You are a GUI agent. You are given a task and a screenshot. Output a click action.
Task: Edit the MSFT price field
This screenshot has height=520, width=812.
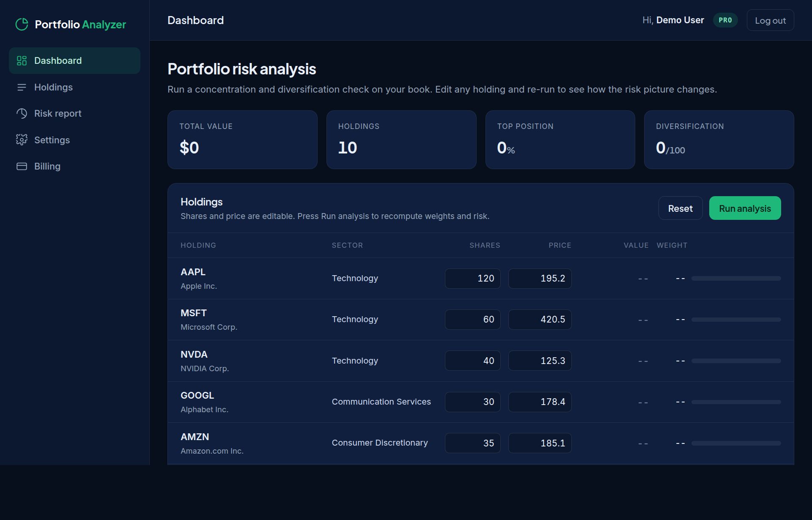coord(540,319)
